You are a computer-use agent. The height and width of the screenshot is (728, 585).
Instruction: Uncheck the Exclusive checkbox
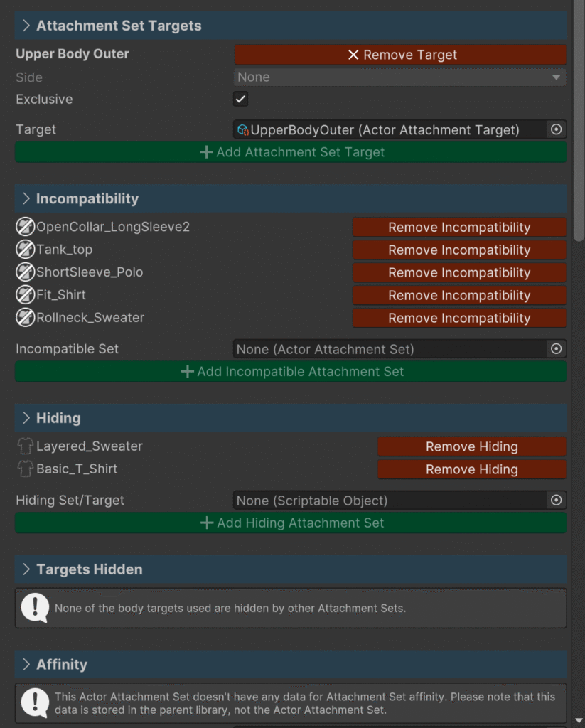(x=241, y=99)
